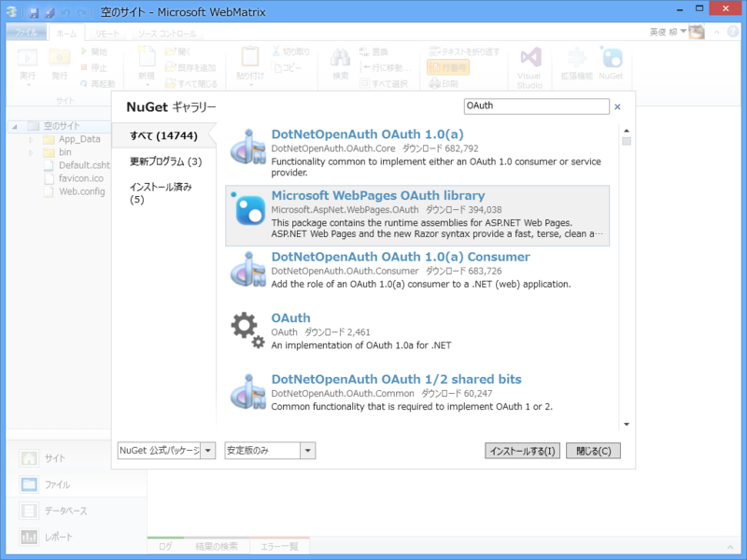Screen dimensions: 747x560
Task: Click the Visual Studio ribbon icon
Action: tap(530, 57)
